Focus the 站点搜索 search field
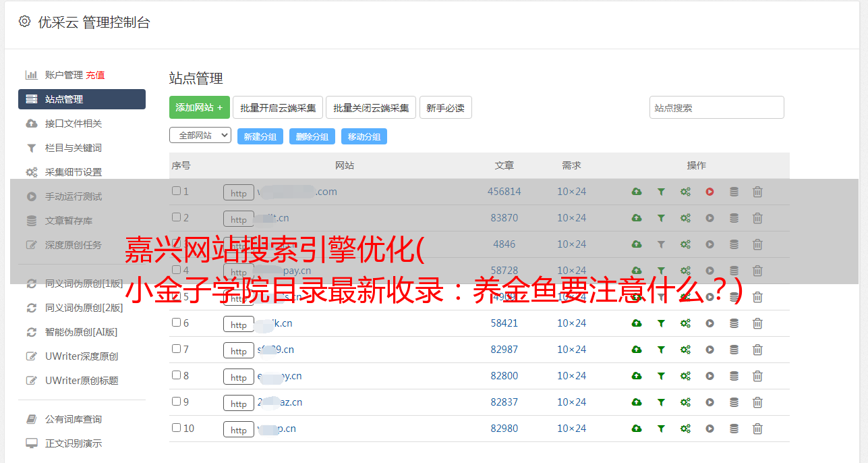This screenshot has height=463, width=868. click(717, 107)
